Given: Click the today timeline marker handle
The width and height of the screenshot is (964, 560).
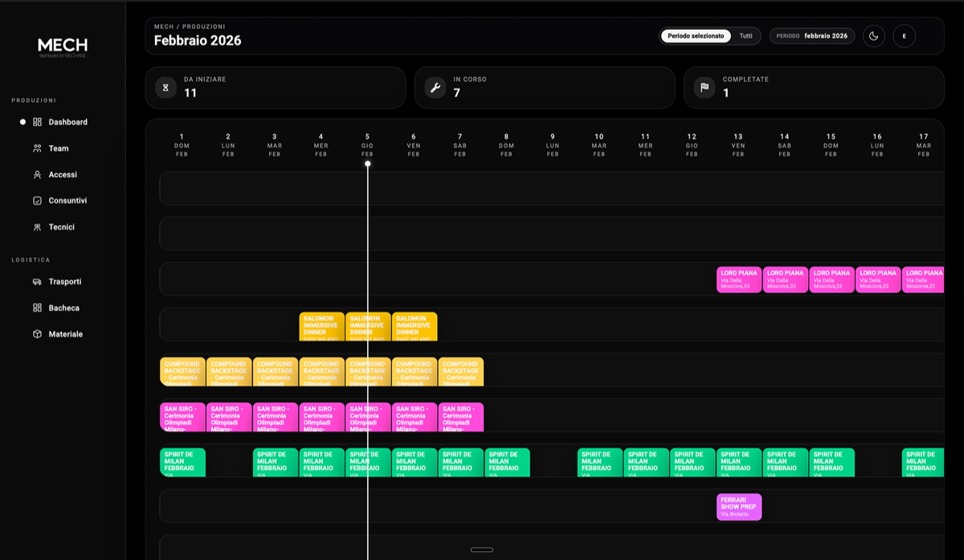Looking at the screenshot, I should [368, 164].
